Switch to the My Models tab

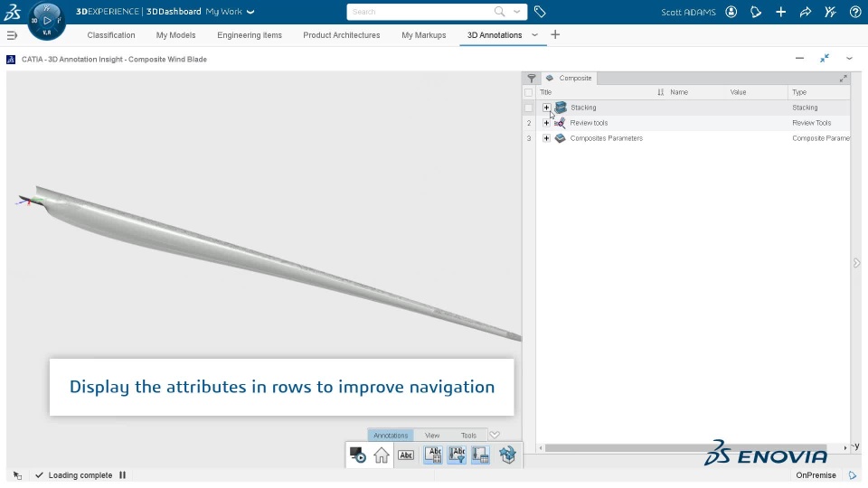pos(175,35)
